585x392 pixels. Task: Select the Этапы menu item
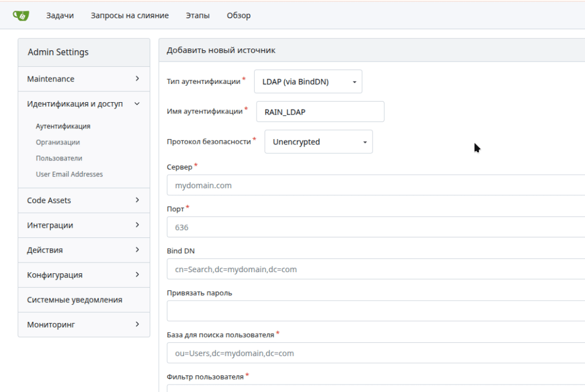pos(197,15)
